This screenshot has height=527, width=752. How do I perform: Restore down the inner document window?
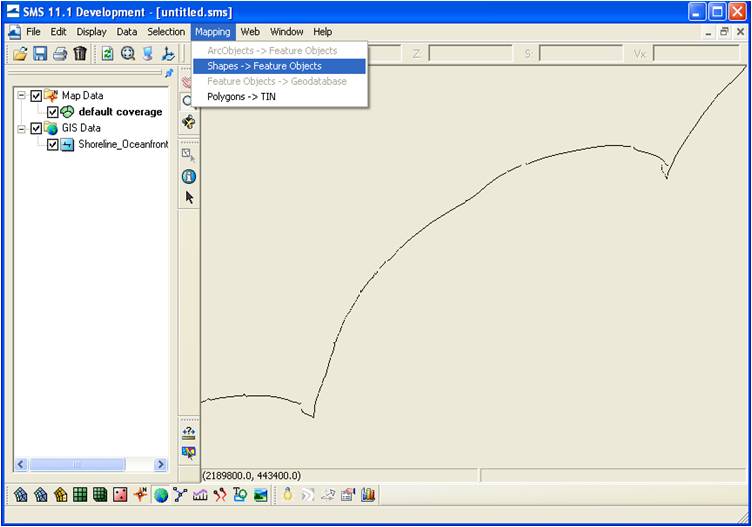724,32
